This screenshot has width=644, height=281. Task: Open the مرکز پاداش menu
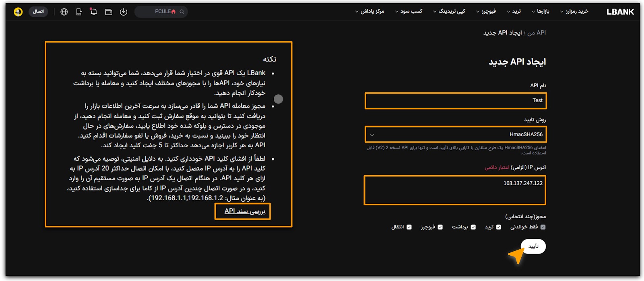tap(369, 11)
